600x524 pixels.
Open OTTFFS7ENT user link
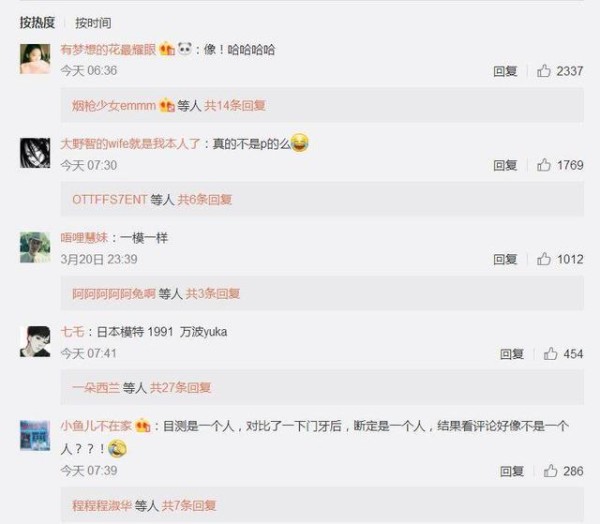110,199
